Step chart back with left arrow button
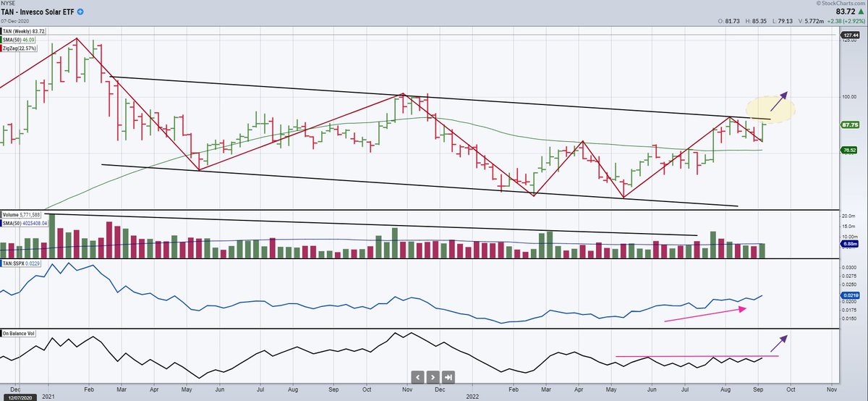This screenshot has height=401, width=868. [418, 377]
